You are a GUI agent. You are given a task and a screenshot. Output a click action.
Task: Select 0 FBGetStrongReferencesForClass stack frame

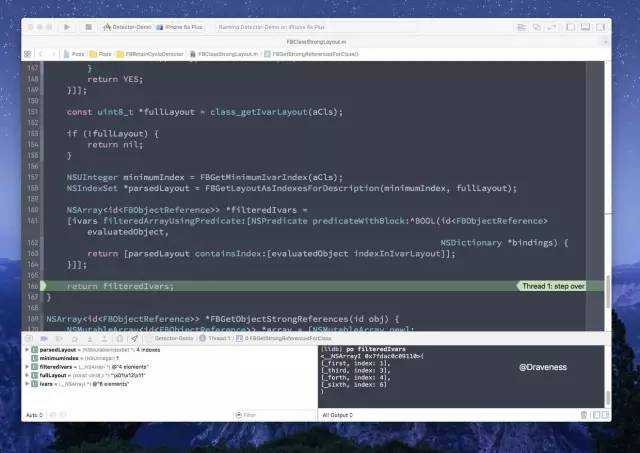[x=284, y=338]
